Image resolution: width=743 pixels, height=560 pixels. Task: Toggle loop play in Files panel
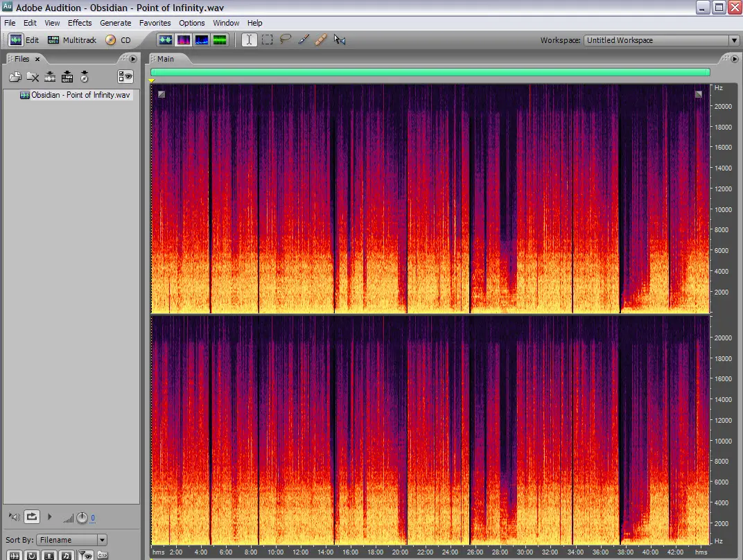[32, 517]
